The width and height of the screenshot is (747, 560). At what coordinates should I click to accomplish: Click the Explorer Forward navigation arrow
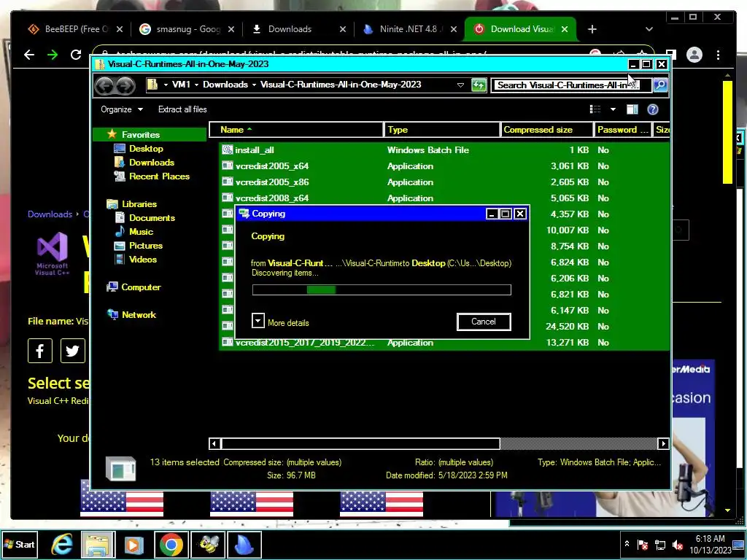(125, 86)
